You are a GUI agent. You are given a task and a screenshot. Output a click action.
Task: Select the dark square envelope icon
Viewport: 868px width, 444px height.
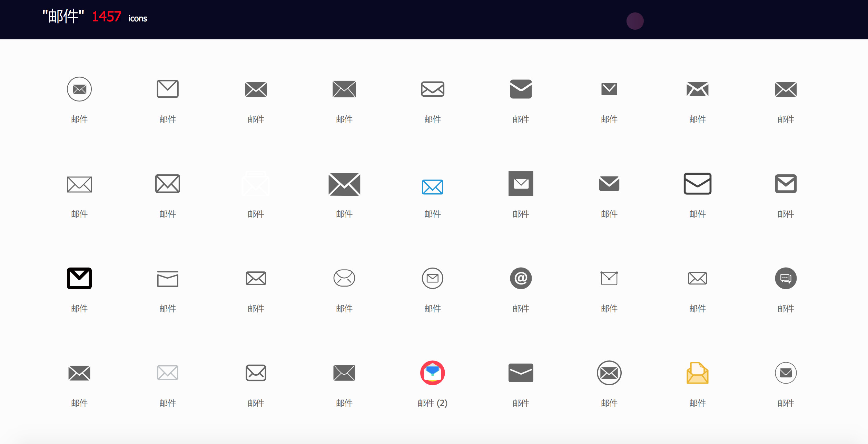click(521, 184)
